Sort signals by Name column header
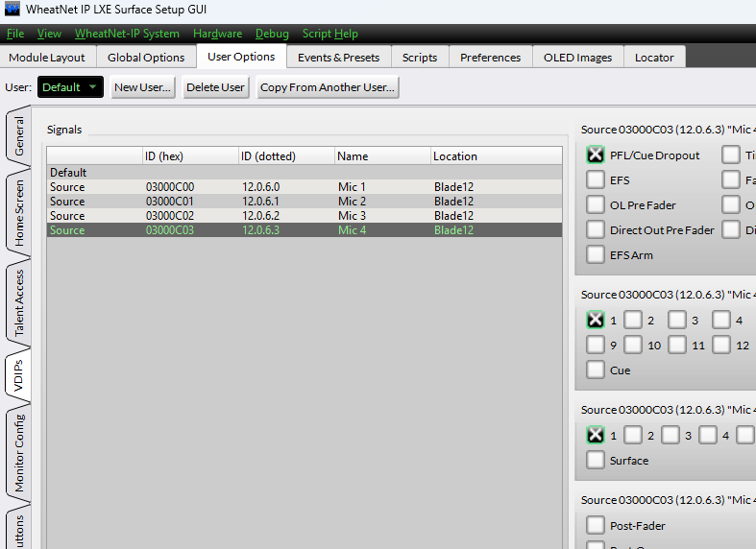756x549 pixels. point(382,156)
